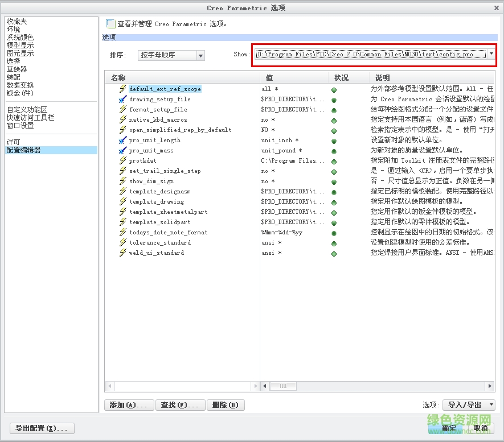This screenshot has height=442, width=504.
Task: Click the wrench icon next to tolerance_standard
Action: (x=123, y=243)
